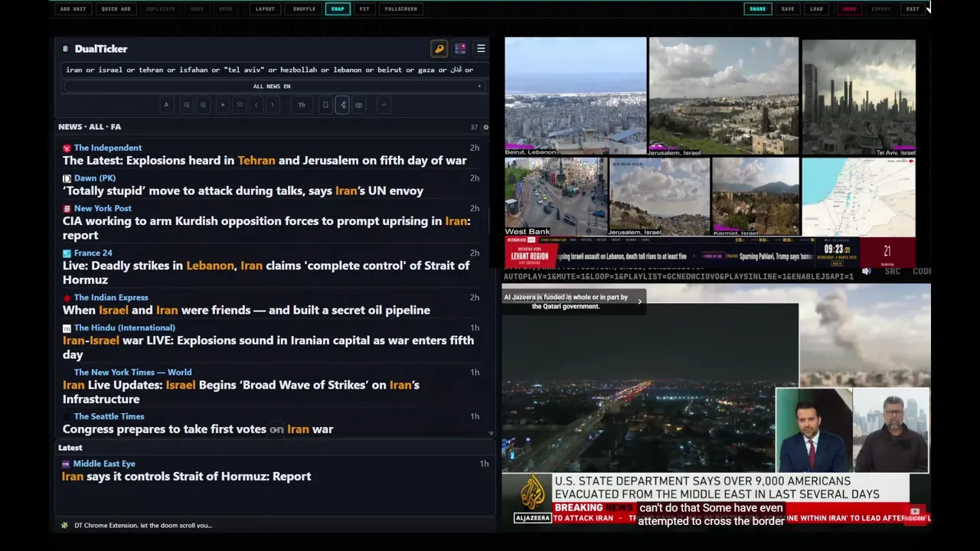Click the New York Post source icon
Viewport: 980px width, 551px height.
click(x=67, y=208)
